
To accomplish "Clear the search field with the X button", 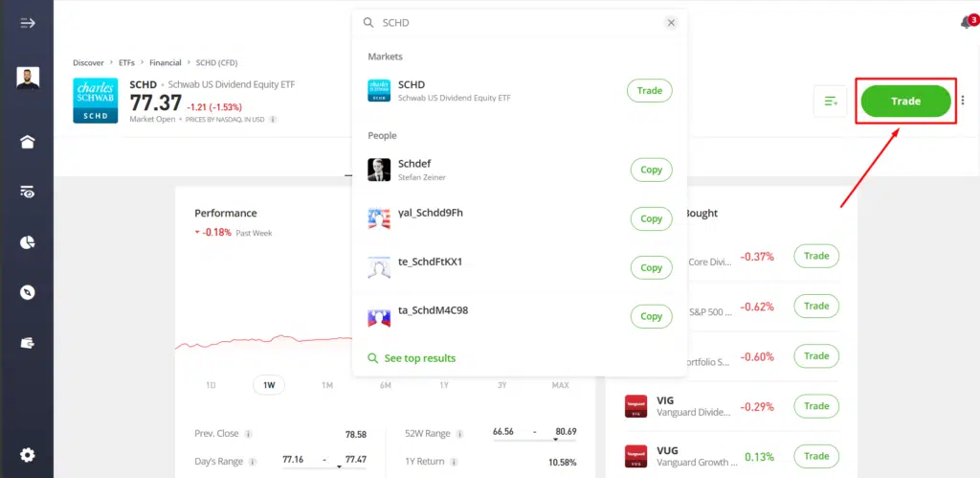I will click(671, 23).
